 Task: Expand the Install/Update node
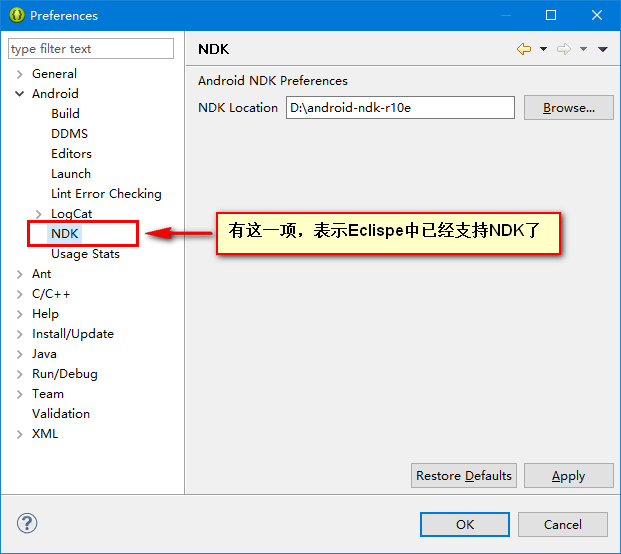(x=19, y=334)
